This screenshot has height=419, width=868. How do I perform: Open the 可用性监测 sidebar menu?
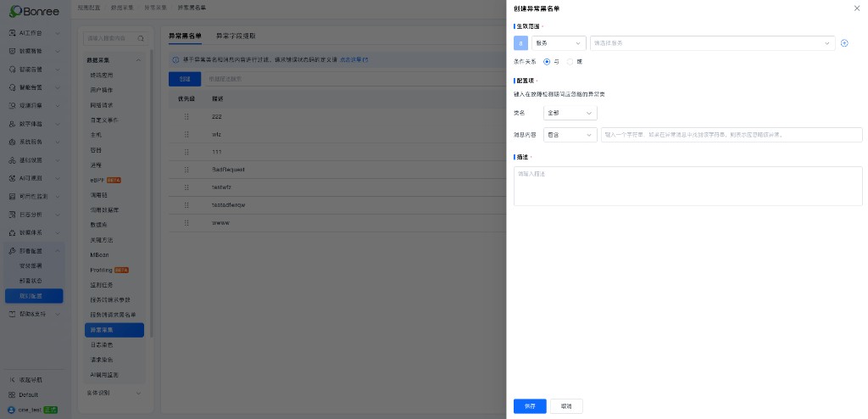click(x=34, y=196)
